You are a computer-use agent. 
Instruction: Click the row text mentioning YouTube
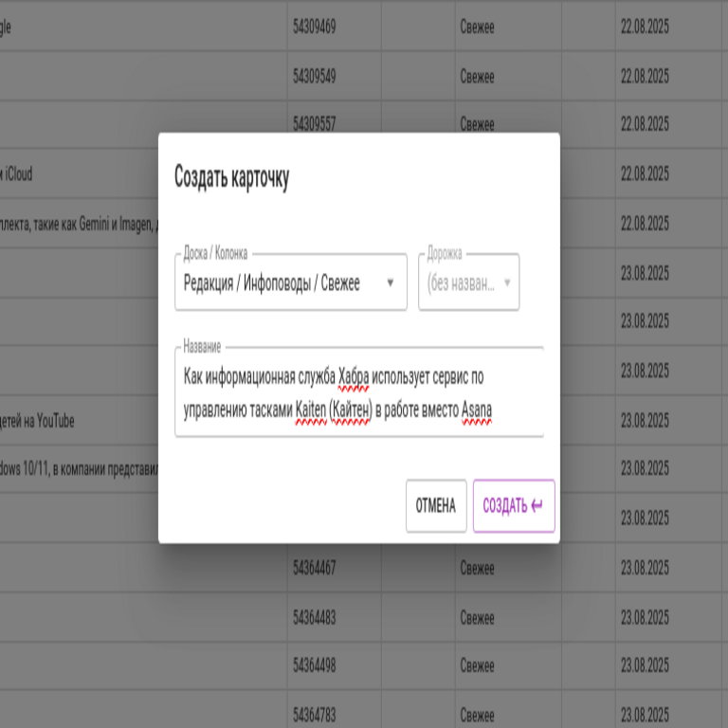click(x=38, y=421)
